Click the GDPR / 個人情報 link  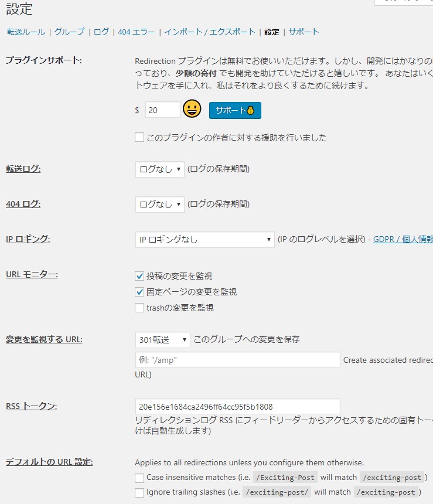pos(403,240)
